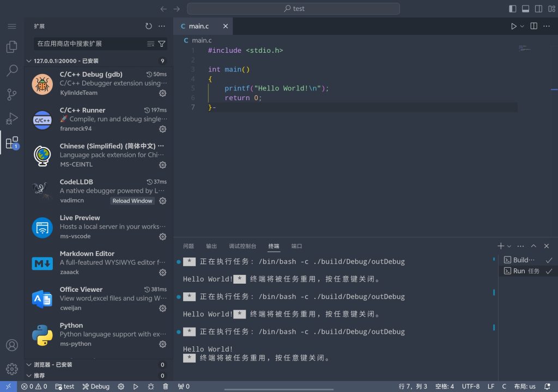Open the Accounts icon in activity bar

click(11, 346)
